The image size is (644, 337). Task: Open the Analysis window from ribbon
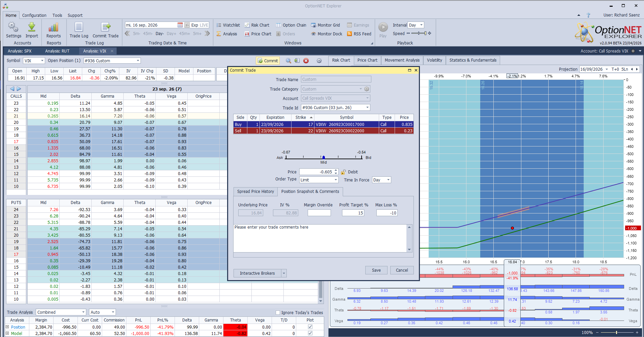pos(226,34)
